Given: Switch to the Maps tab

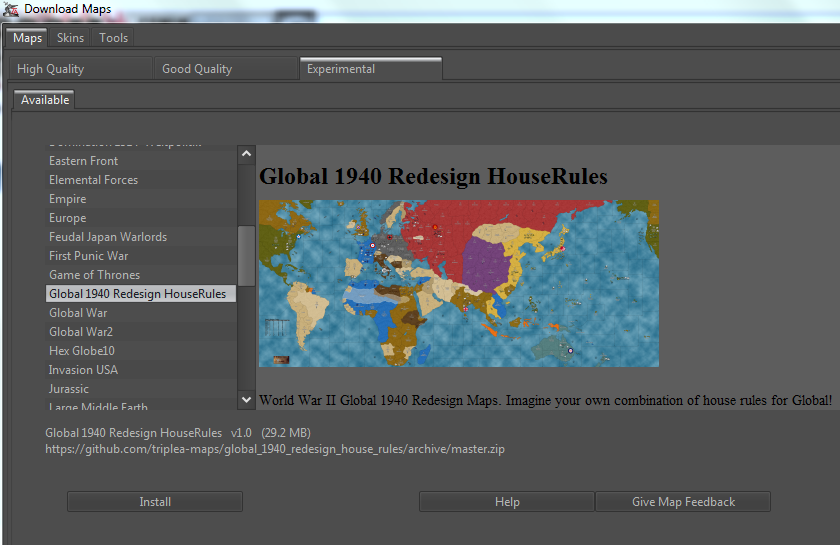Looking at the screenshot, I should click(x=27, y=38).
